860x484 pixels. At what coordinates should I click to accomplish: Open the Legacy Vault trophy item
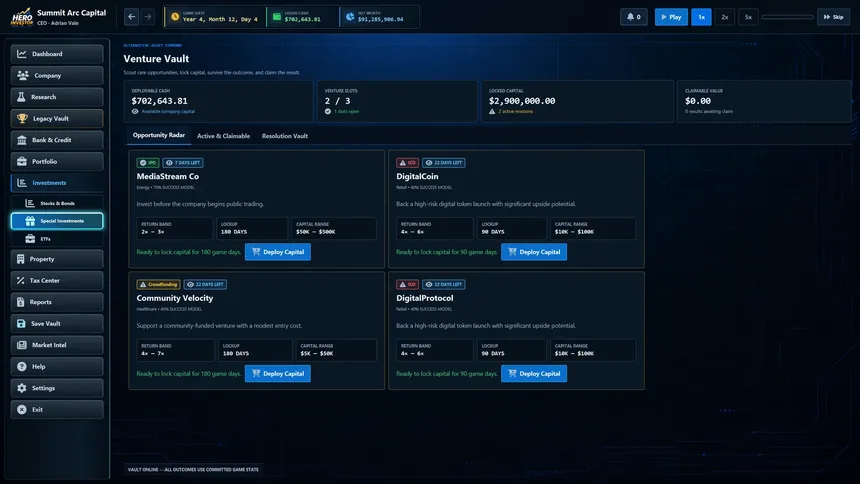(x=56, y=118)
